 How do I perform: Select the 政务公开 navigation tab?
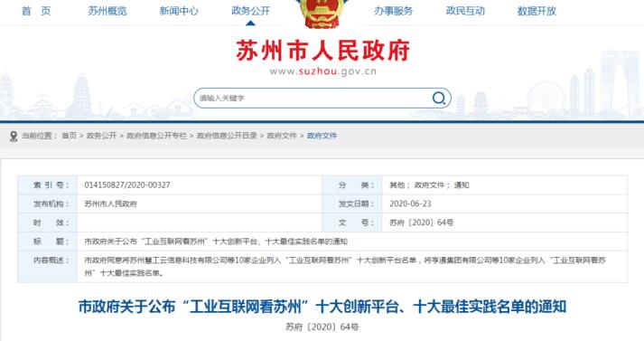(250, 11)
